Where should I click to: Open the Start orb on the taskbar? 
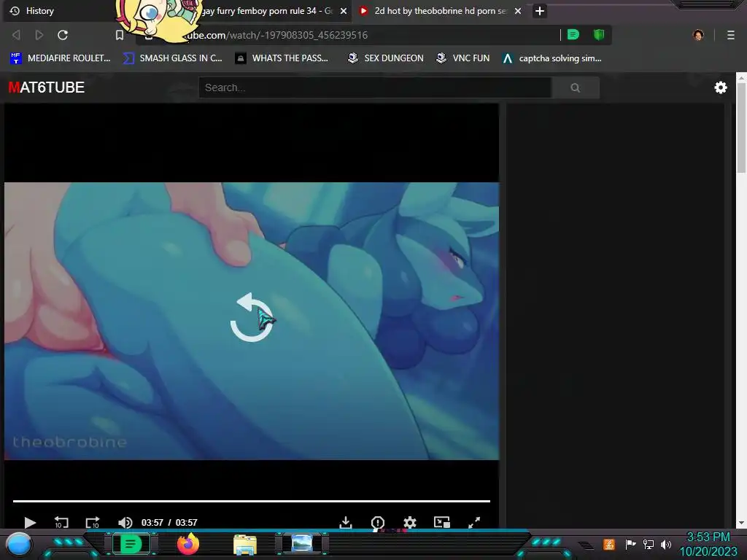click(x=18, y=544)
